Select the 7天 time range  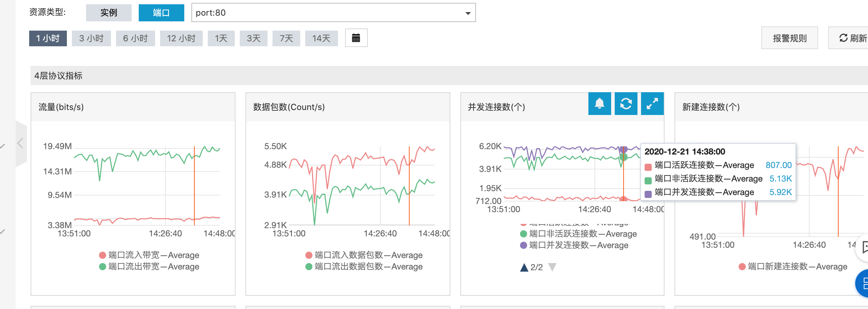(x=286, y=38)
